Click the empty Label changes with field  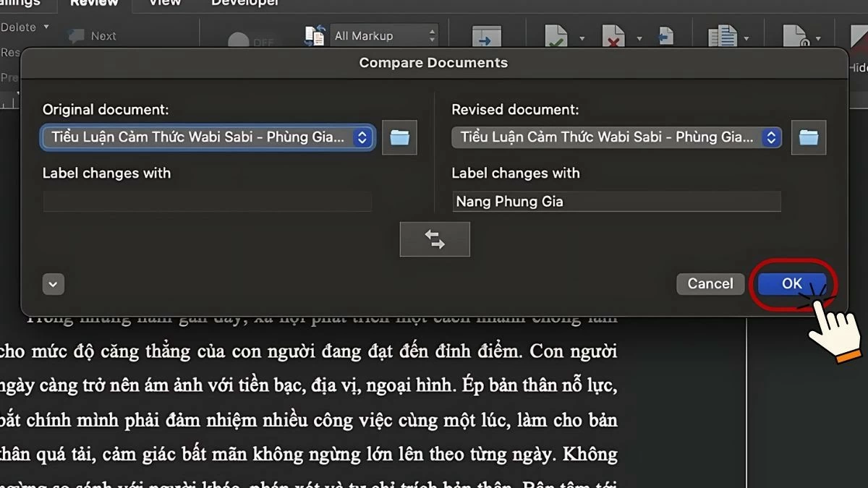point(208,201)
